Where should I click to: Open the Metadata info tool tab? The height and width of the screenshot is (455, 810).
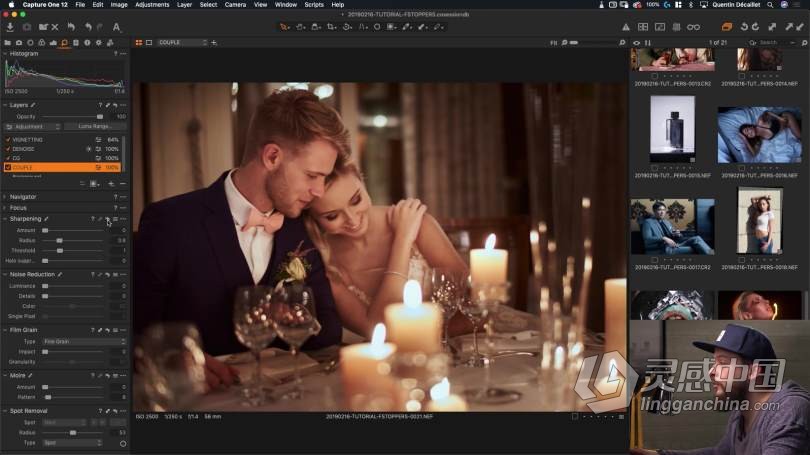tap(87, 43)
